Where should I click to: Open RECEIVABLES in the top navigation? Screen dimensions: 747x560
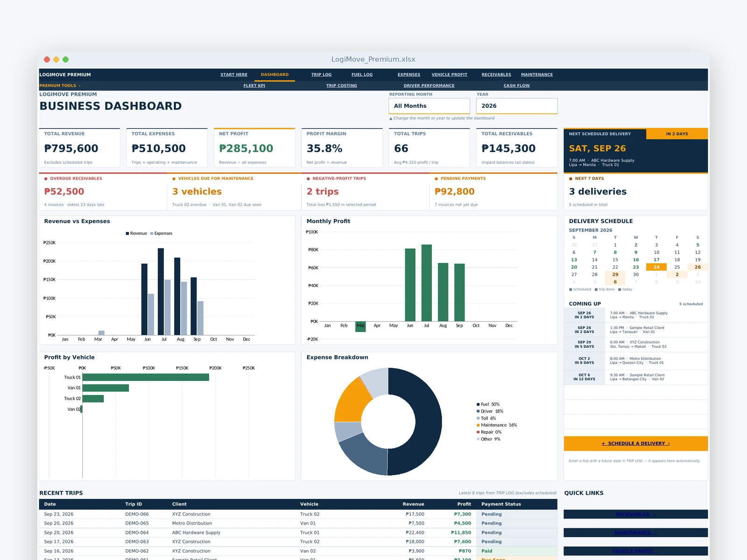496,75
